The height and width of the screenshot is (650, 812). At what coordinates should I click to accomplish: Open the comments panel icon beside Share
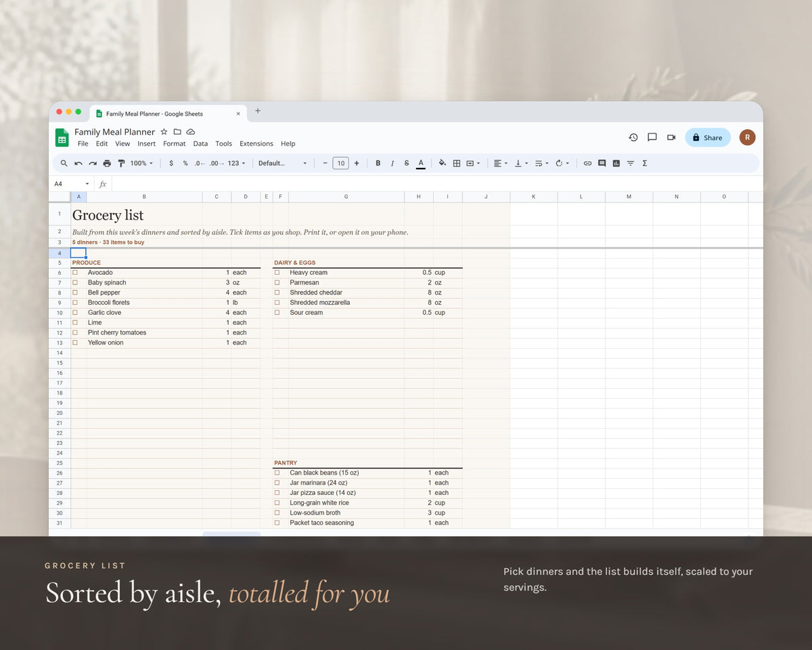click(x=652, y=137)
